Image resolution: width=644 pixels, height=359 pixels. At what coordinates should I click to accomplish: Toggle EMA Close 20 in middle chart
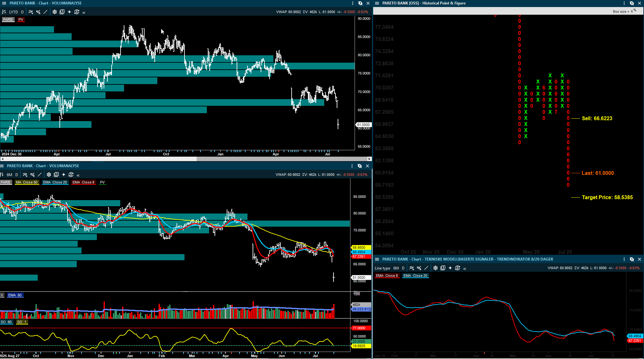[55, 182]
